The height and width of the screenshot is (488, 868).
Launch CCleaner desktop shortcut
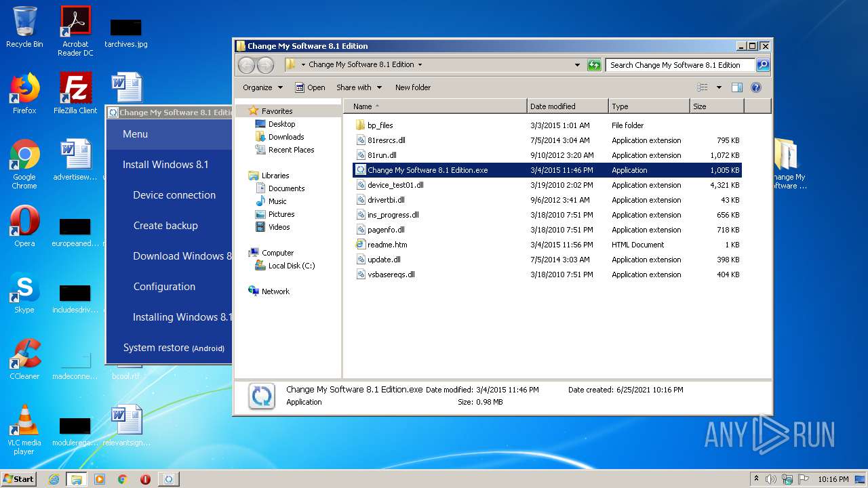24,359
